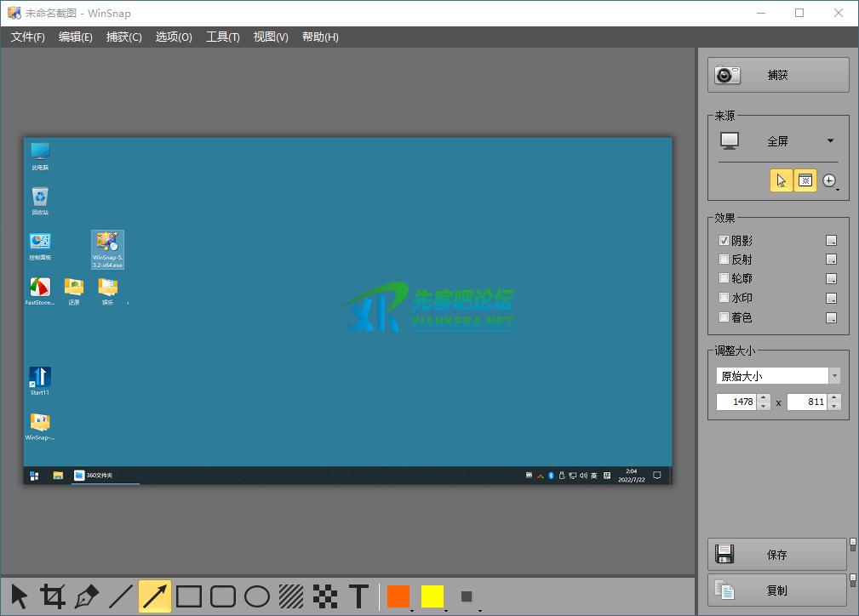Select the straight line tool
This screenshot has width=859, height=616.
121,596
